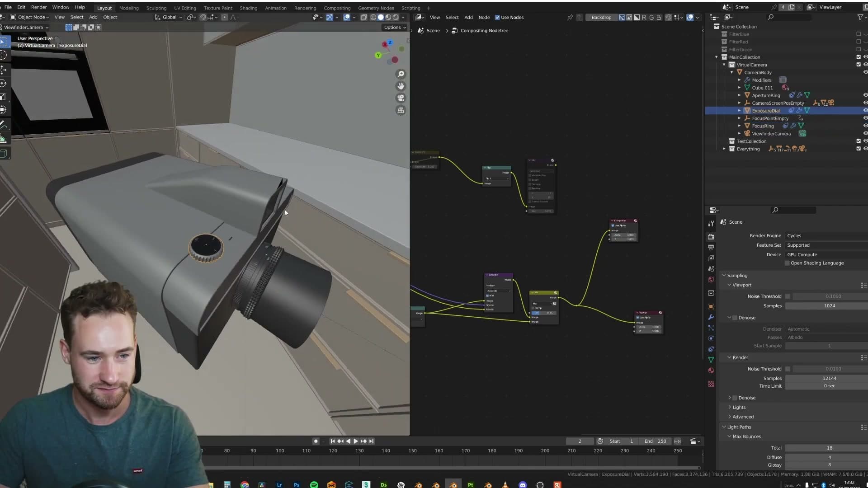Zoom the 3D viewport with magnifier icon
The image size is (868, 488).
click(x=401, y=74)
